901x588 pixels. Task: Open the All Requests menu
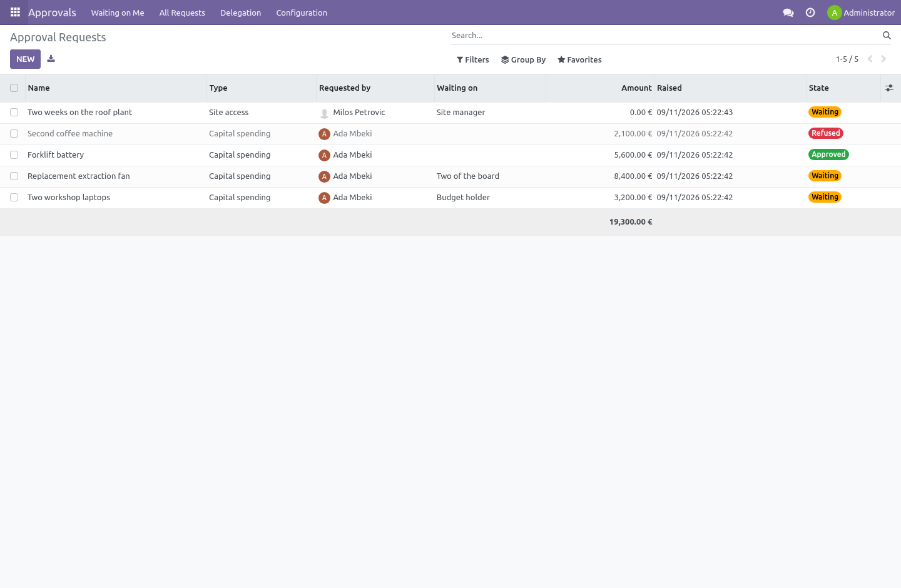[182, 13]
